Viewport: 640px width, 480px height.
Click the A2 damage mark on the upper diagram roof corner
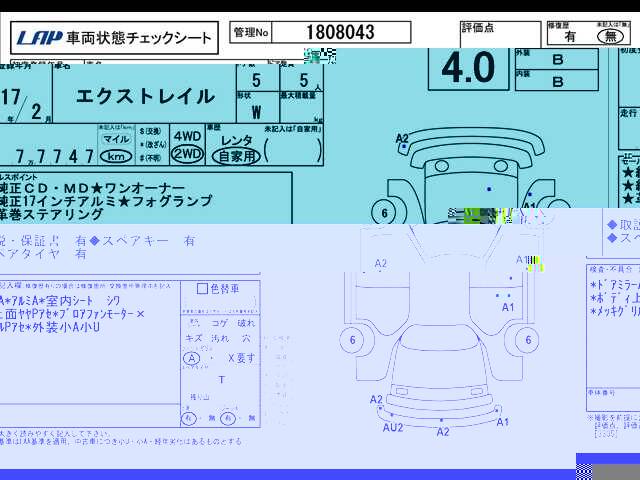tap(402, 138)
